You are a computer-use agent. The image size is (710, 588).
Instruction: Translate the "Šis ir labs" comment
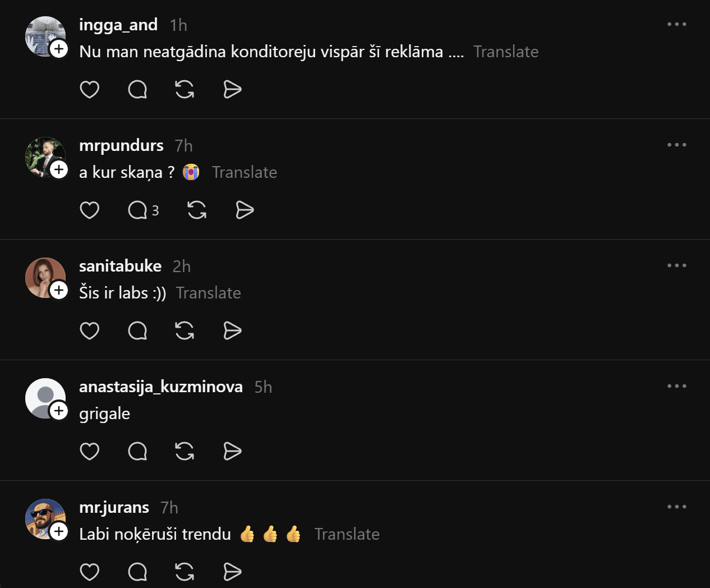pos(208,293)
